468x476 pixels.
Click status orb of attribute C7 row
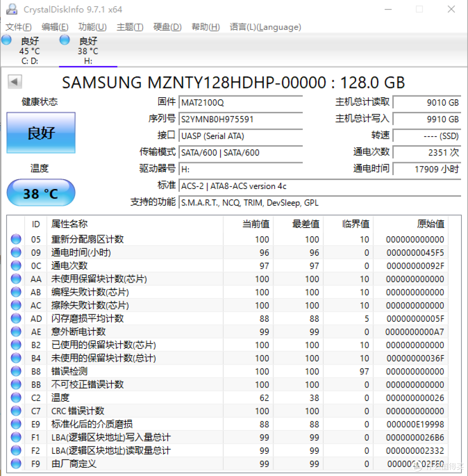pos(16,411)
